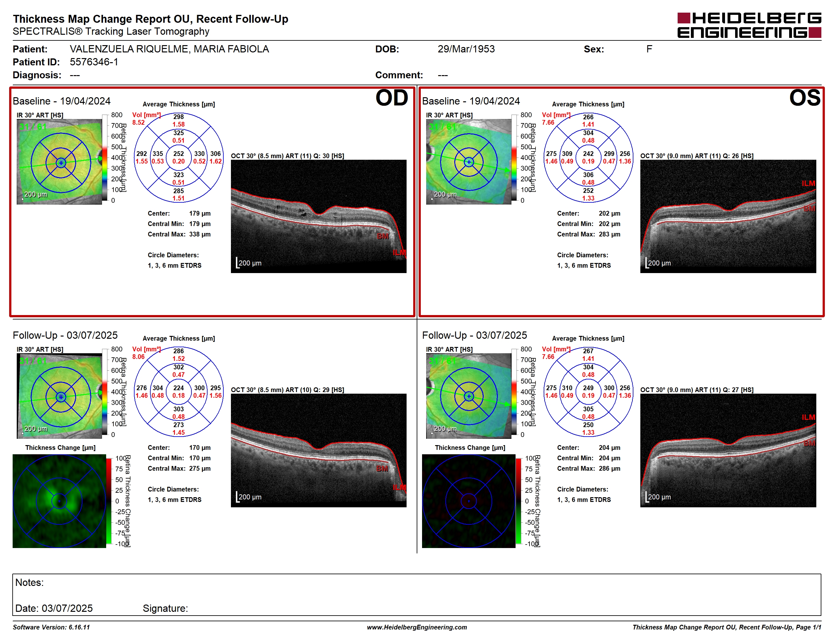The image size is (834, 644).
Task: Click the Signature field
Action: [165, 608]
